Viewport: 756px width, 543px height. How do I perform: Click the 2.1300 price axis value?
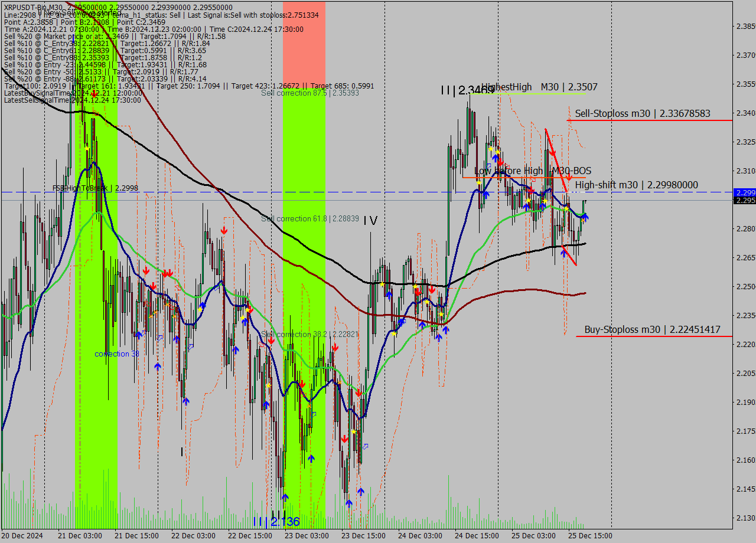tap(745, 518)
